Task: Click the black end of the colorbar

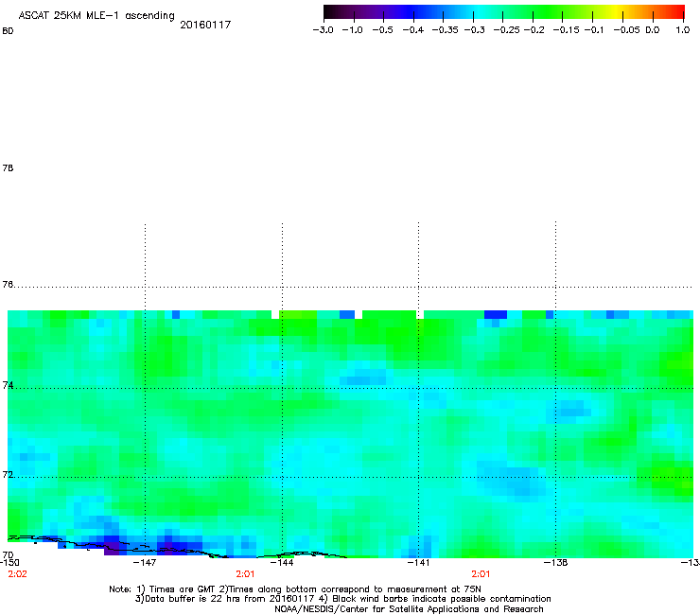Action: tap(330, 11)
